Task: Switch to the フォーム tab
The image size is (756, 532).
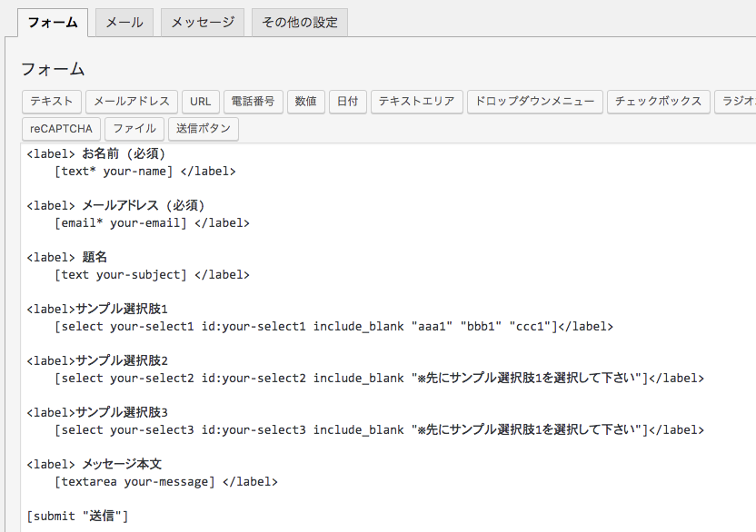Action: point(53,23)
